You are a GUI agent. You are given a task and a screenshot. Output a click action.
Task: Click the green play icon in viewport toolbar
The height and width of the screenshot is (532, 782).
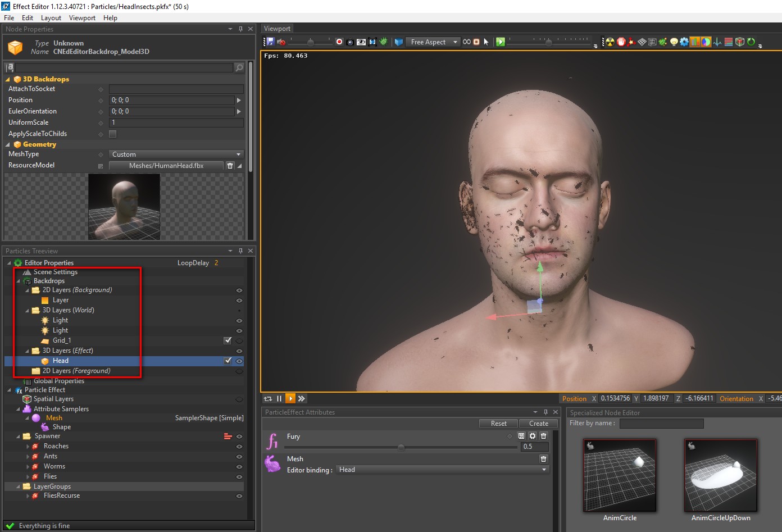(x=501, y=42)
